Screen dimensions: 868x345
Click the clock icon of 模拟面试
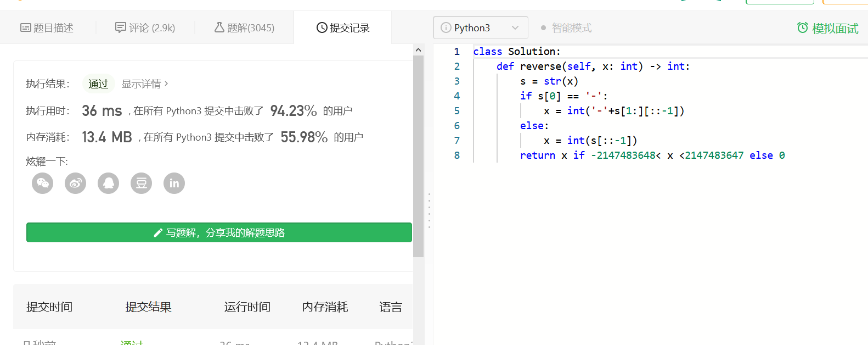pyautogui.click(x=803, y=27)
